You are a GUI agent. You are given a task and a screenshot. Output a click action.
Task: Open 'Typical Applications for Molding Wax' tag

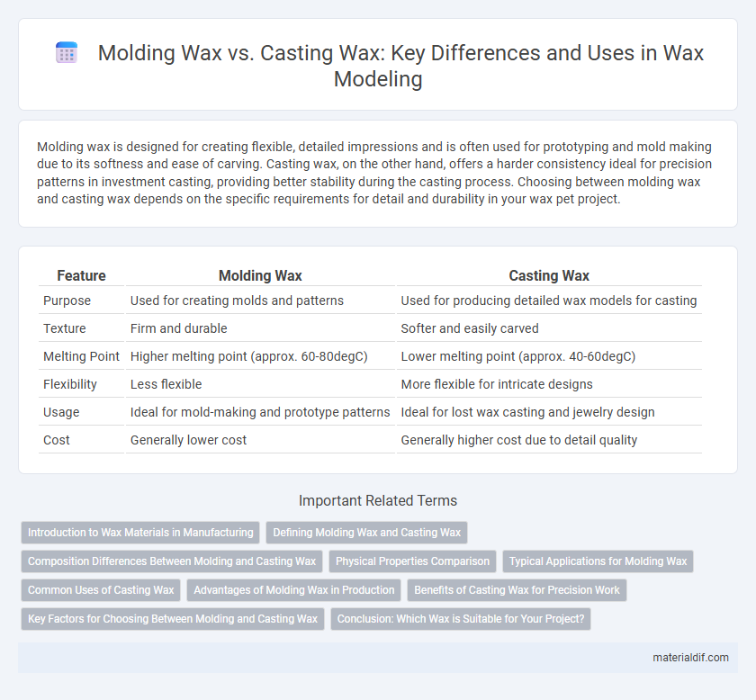click(598, 561)
